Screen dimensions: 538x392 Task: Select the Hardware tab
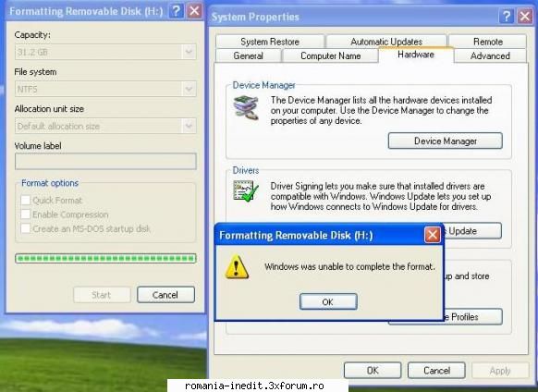point(416,55)
